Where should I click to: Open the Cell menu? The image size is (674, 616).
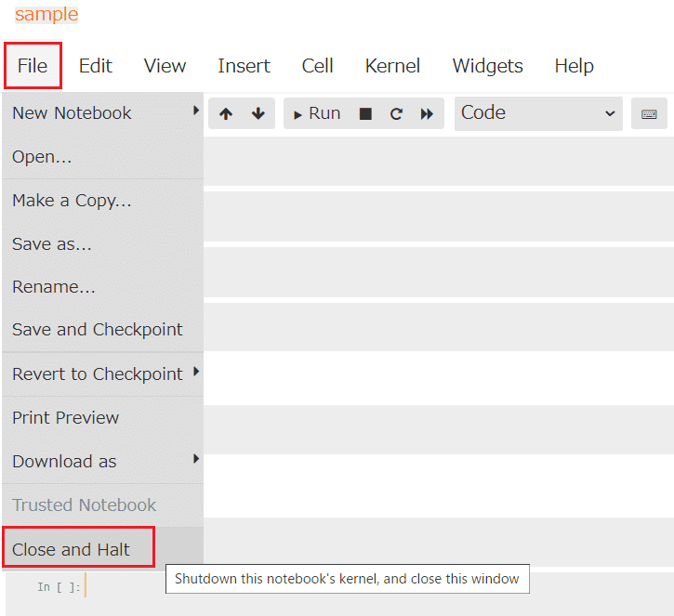coord(317,66)
